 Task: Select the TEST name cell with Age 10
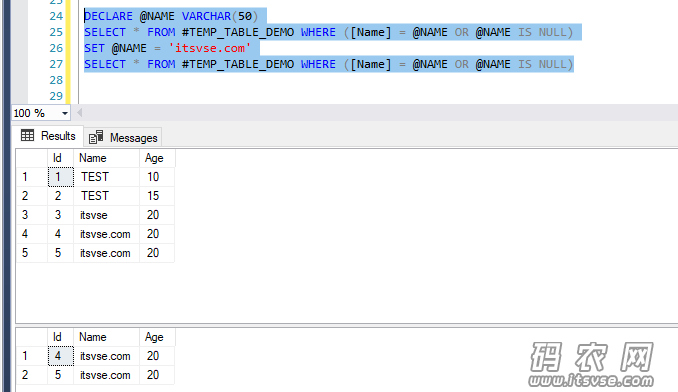click(x=106, y=177)
